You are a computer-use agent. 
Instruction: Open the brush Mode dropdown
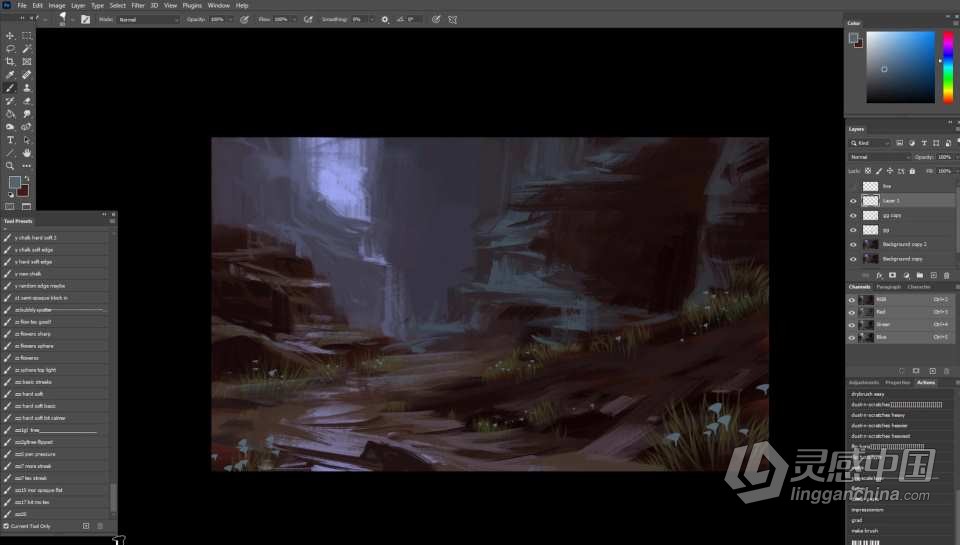pos(148,20)
